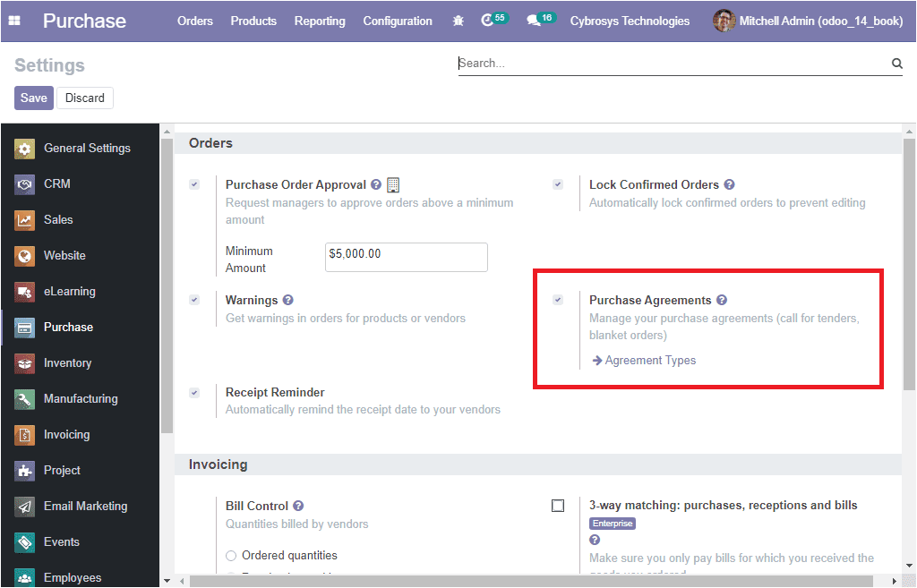Select the Manufacturing wrench icon
The height and width of the screenshot is (588, 917).
[24, 398]
